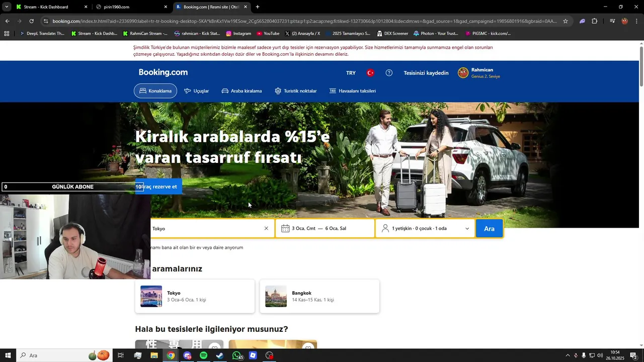This screenshot has width=644, height=362.
Task: Open the DEX Screener bookmark
Action: pyautogui.click(x=392, y=34)
